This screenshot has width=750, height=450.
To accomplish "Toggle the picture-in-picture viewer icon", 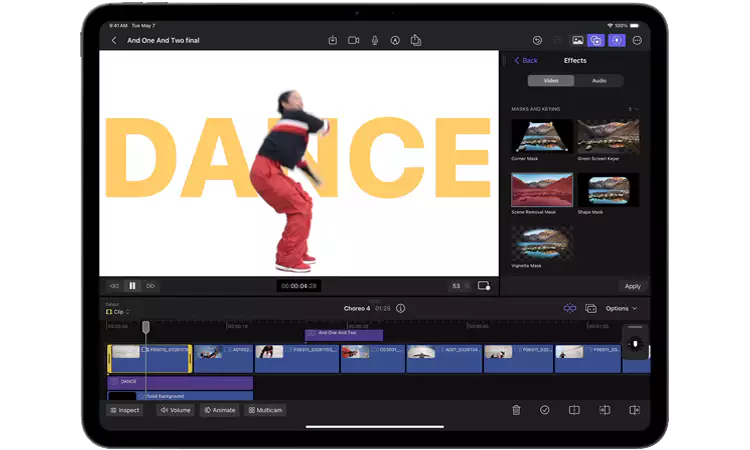I will pyautogui.click(x=484, y=286).
